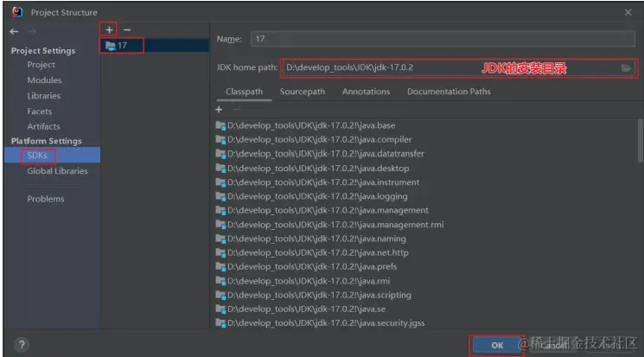Open Artifacts settings page

click(43, 126)
